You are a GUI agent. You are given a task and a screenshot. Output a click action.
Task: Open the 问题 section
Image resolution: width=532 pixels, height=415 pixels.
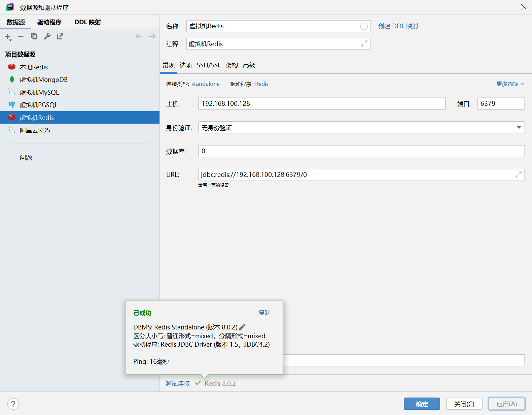click(26, 158)
